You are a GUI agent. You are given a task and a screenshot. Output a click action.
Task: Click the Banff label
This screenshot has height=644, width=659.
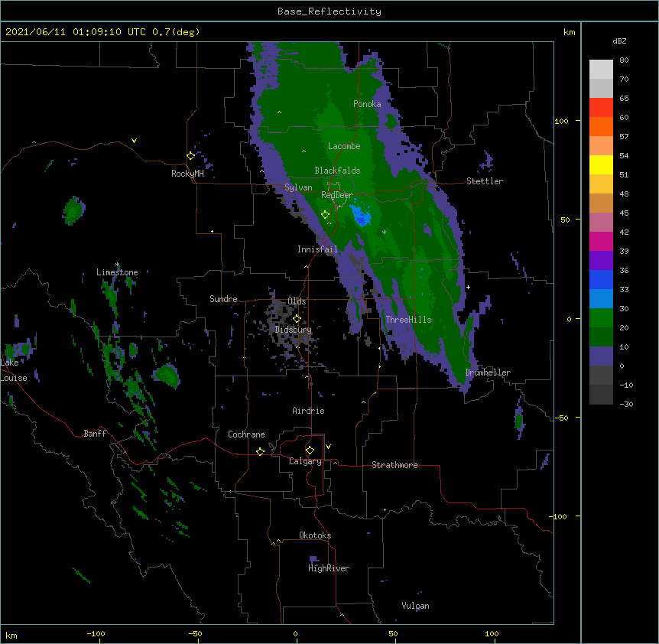pos(95,434)
